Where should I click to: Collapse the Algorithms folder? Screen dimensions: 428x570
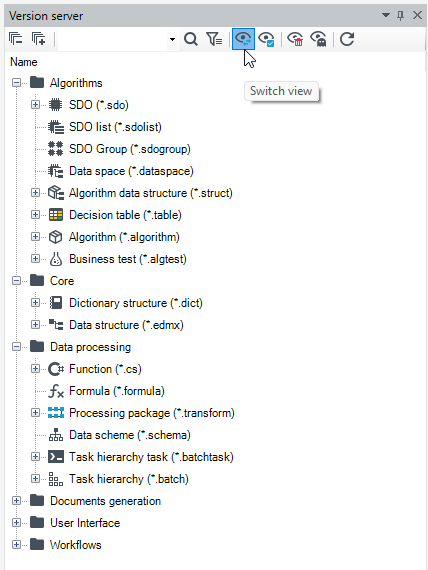coord(16,83)
